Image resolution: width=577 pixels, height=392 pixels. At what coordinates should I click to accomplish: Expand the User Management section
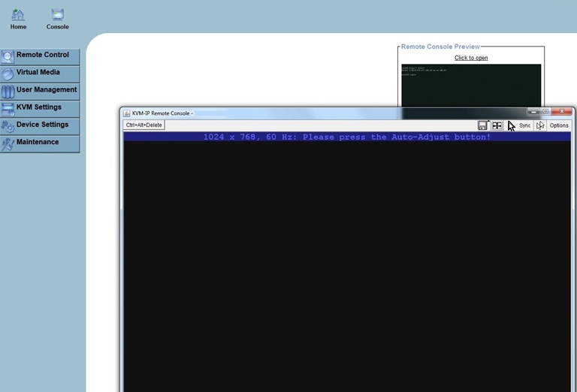(41, 90)
